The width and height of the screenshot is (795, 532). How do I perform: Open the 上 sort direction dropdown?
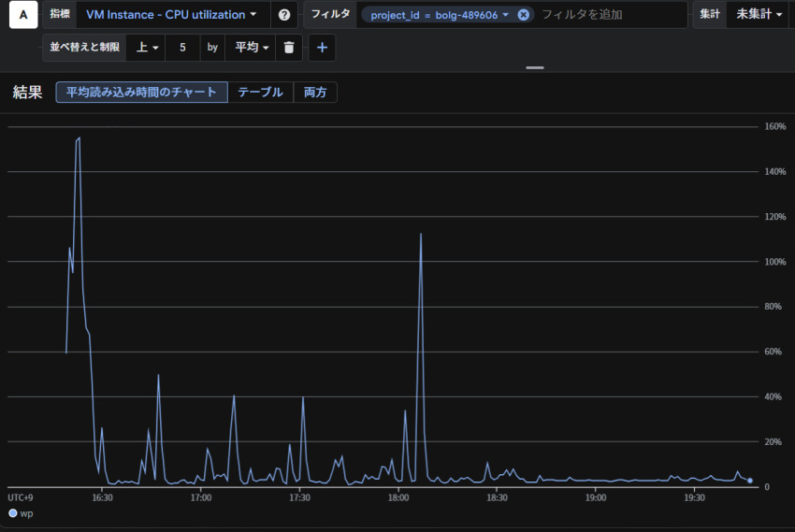click(148, 48)
